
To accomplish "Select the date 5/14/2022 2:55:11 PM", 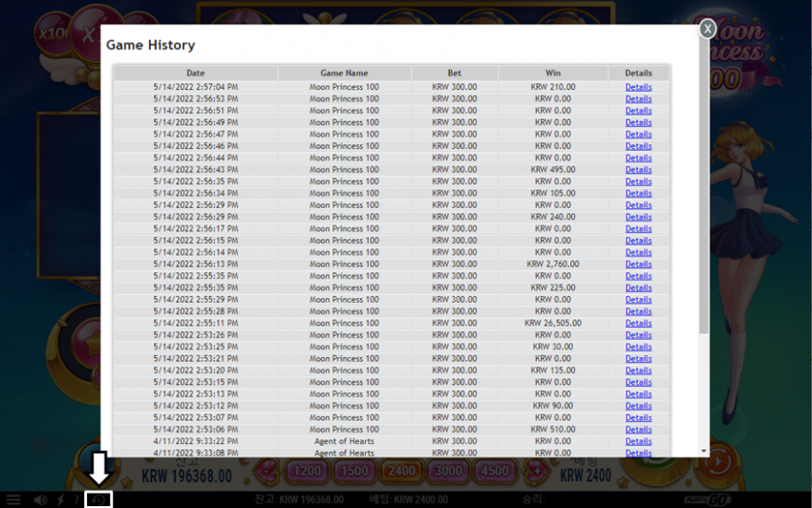I will (196, 323).
